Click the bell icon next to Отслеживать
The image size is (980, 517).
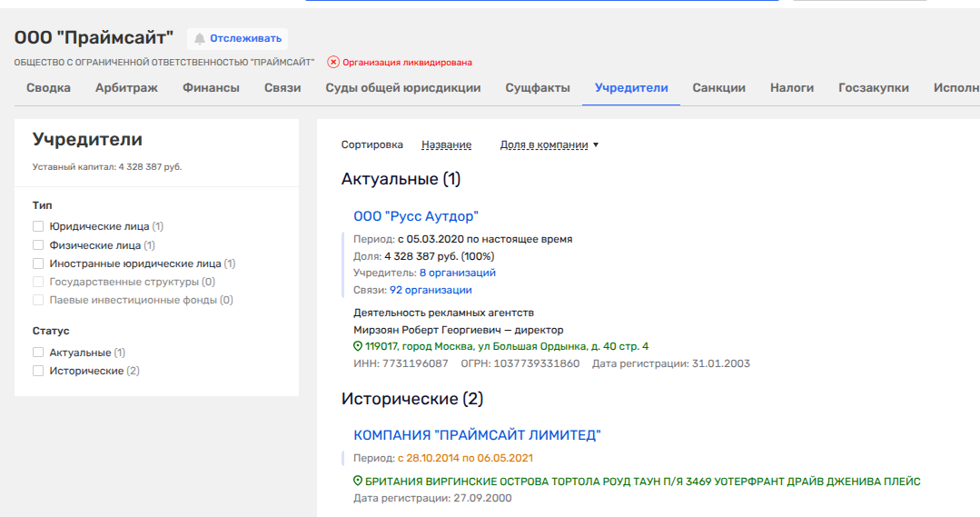(x=200, y=38)
